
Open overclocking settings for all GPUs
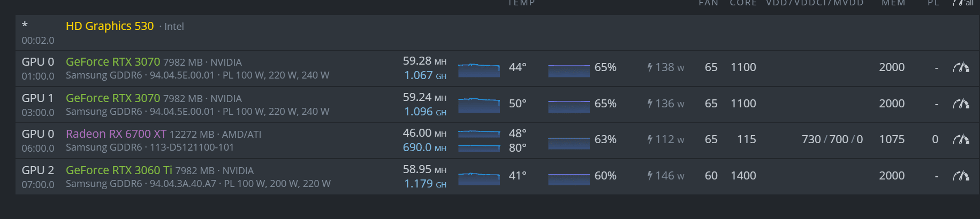pos(962,3)
